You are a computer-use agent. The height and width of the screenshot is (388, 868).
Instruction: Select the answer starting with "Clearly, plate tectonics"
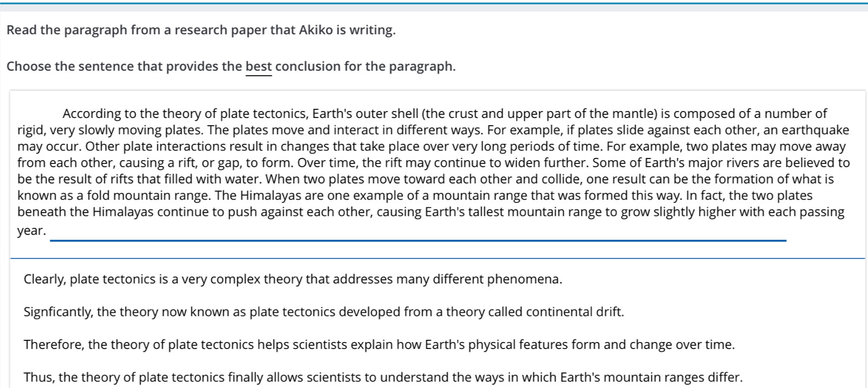293,279
